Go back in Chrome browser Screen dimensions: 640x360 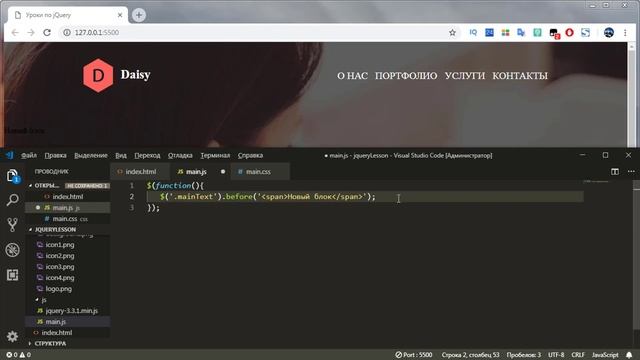click(x=15, y=33)
